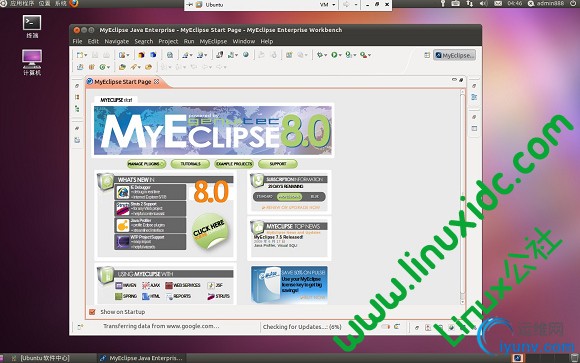The height and width of the screenshot is (363, 580).
Task: Open the Project menu
Action: tap(168, 41)
